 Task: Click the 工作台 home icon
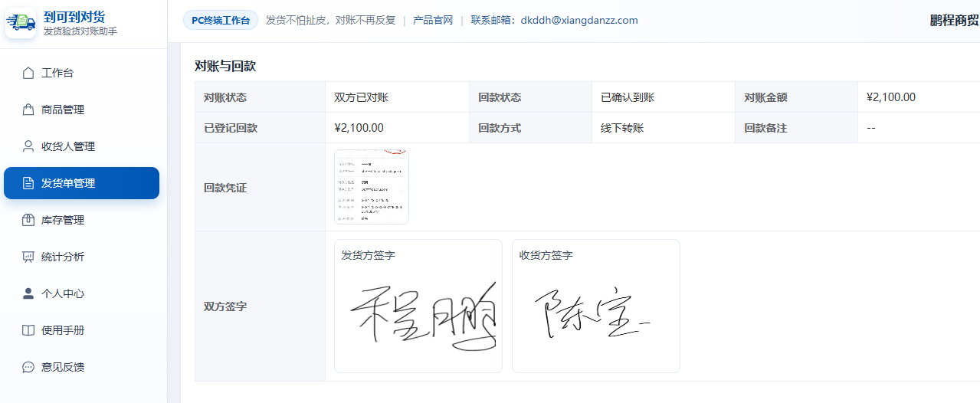[x=28, y=73]
